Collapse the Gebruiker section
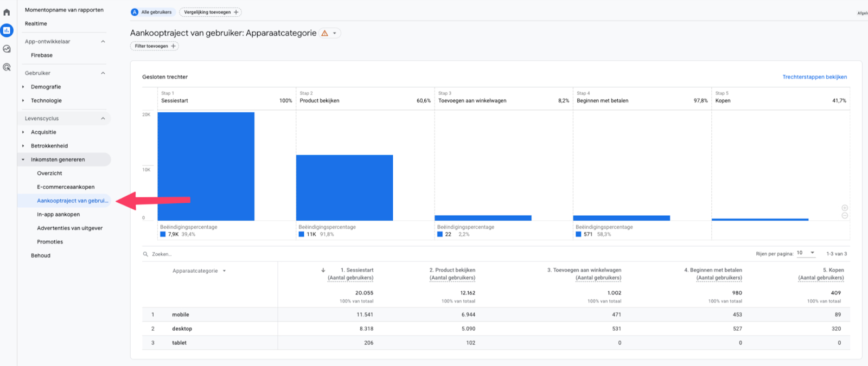 click(103, 73)
